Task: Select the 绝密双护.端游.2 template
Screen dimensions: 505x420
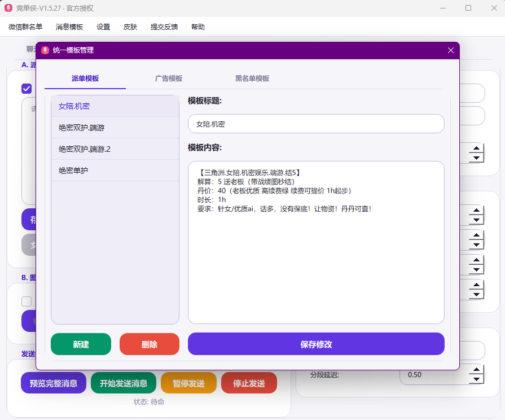Action: (115, 149)
